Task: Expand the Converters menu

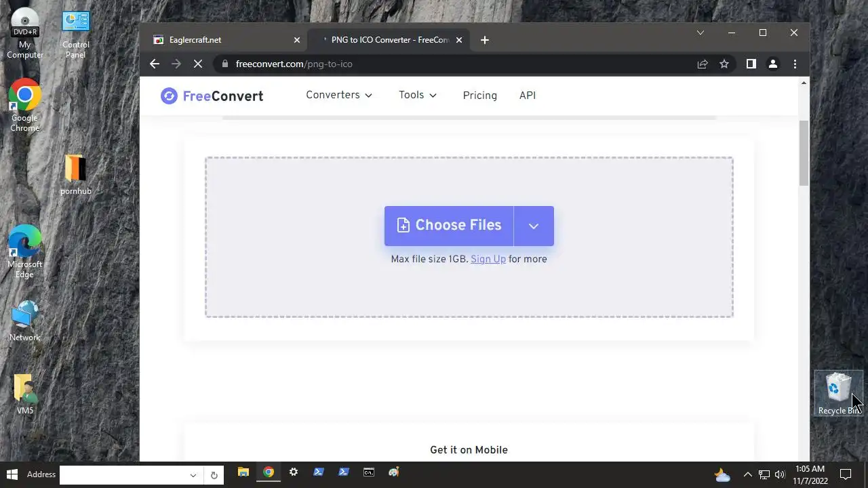Action: pyautogui.click(x=339, y=95)
